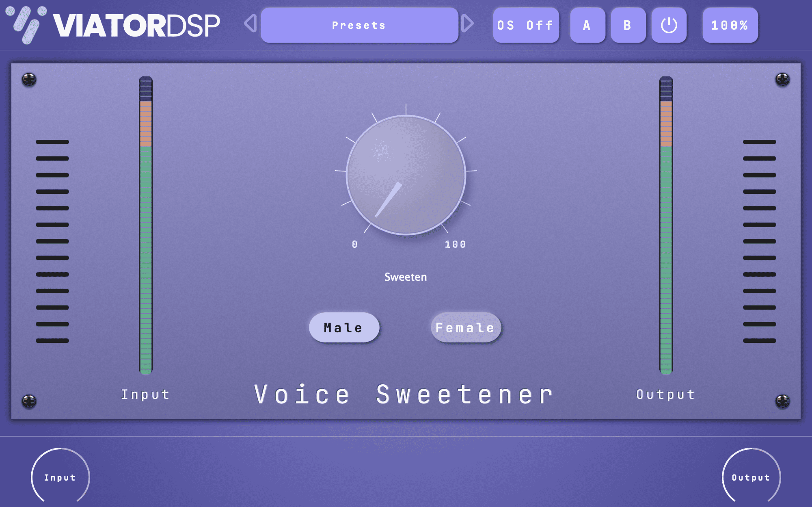Open the Presets dropdown
812x507 pixels.
pyautogui.click(x=359, y=25)
